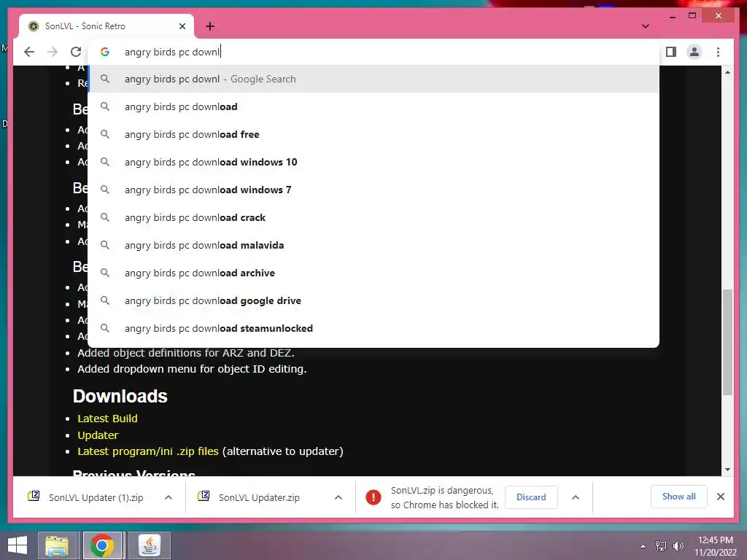Show hidden system tray icons
The image size is (747, 560).
point(643,546)
